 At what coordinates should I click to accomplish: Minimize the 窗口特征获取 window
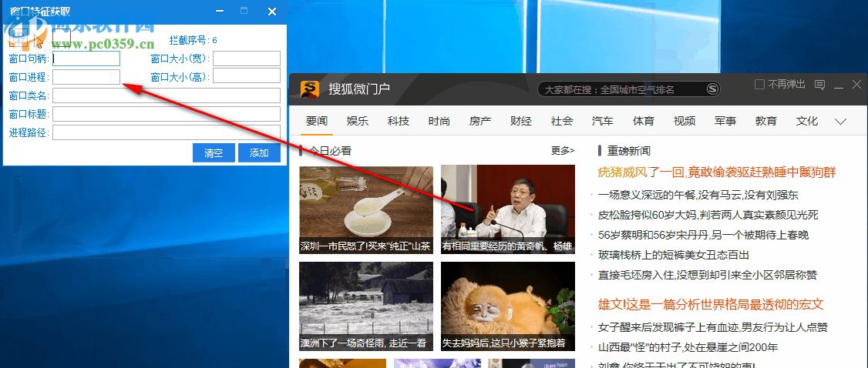pos(220,11)
